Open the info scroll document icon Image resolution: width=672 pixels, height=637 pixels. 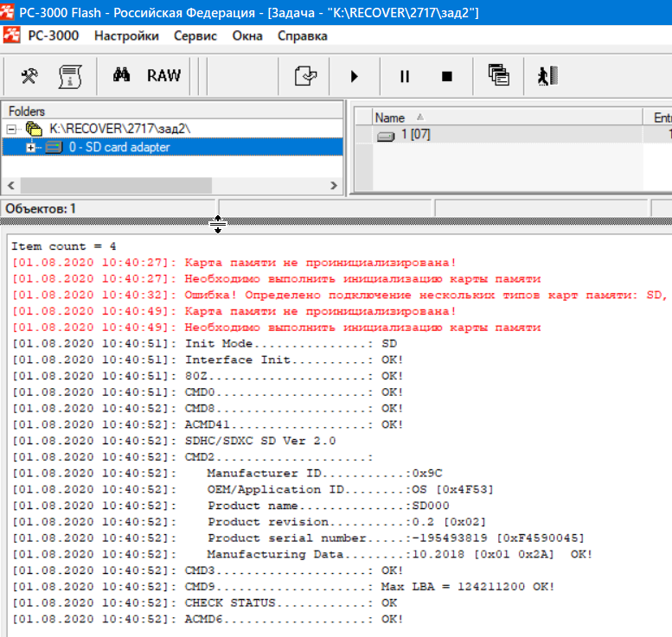[70, 77]
